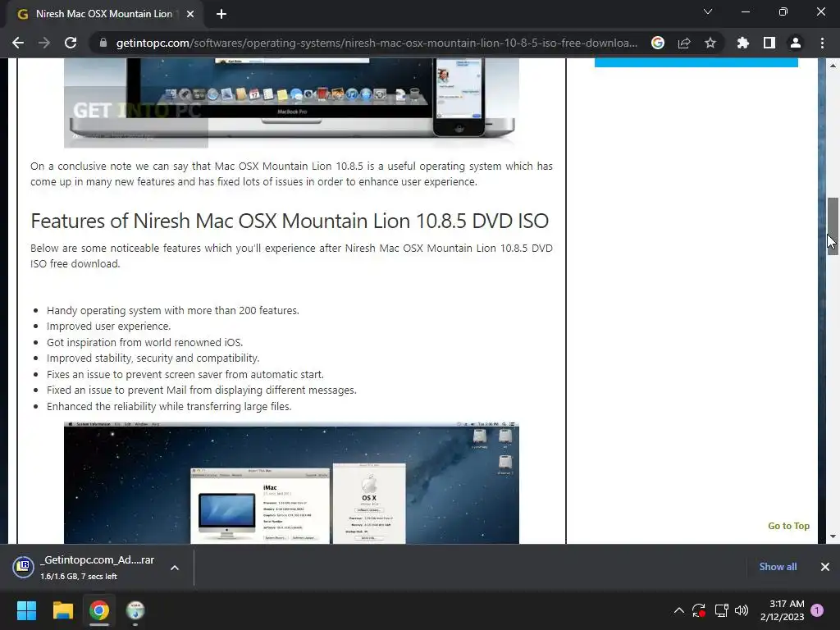This screenshot has height=630, width=840.
Task: Open the network tray icon
Action: [721, 610]
